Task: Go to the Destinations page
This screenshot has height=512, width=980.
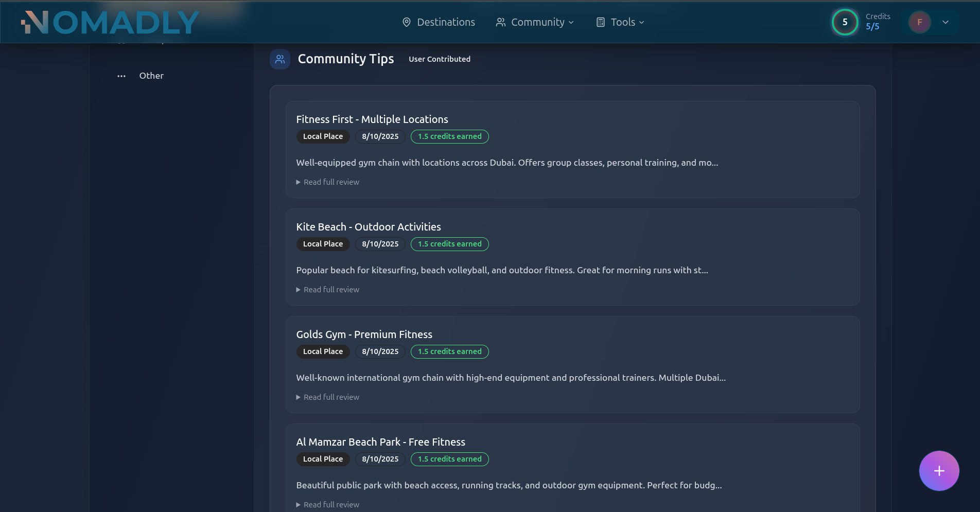Action: coord(445,22)
